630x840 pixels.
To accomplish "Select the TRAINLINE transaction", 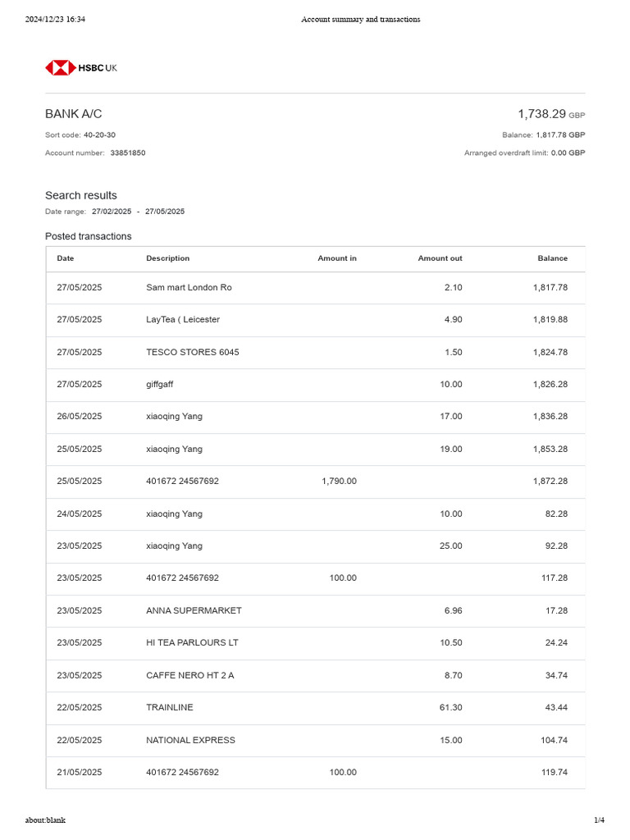I will coord(169,708).
